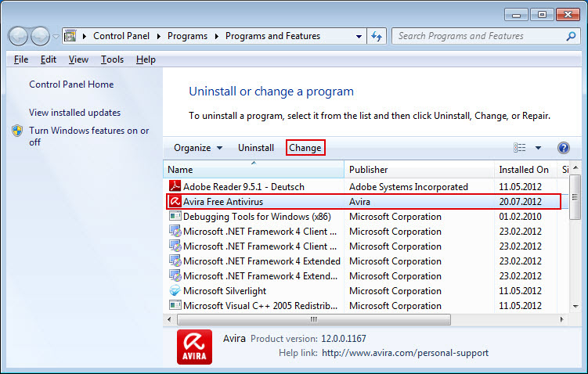Click the Adobe Reader 9.5.1 program icon

(175, 187)
